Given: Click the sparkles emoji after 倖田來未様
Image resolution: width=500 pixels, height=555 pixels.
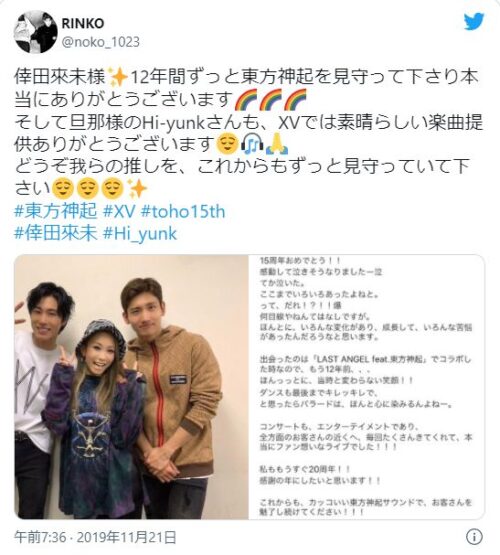Looking at the screenshot, I should tap(117, 77).
